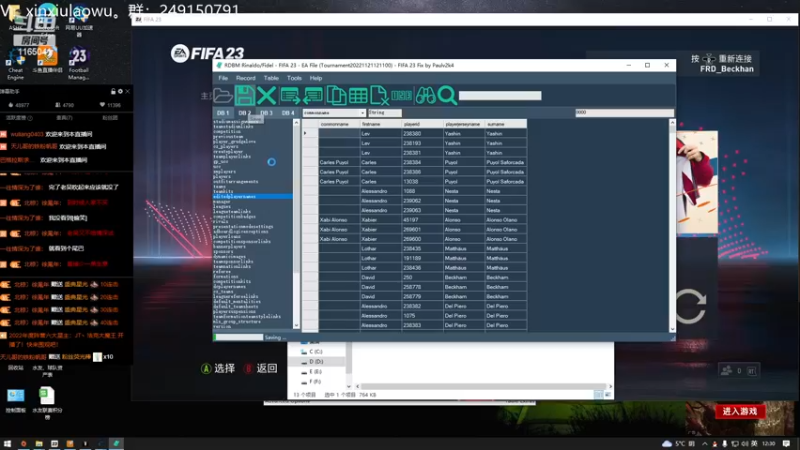
Task: Switch to the DB 1 tab
Action: coord(223,113)
